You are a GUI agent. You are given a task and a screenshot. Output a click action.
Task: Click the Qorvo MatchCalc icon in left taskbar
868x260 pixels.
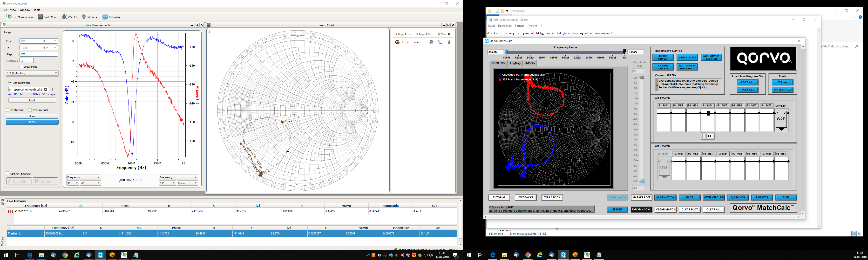tap(100, 255)
